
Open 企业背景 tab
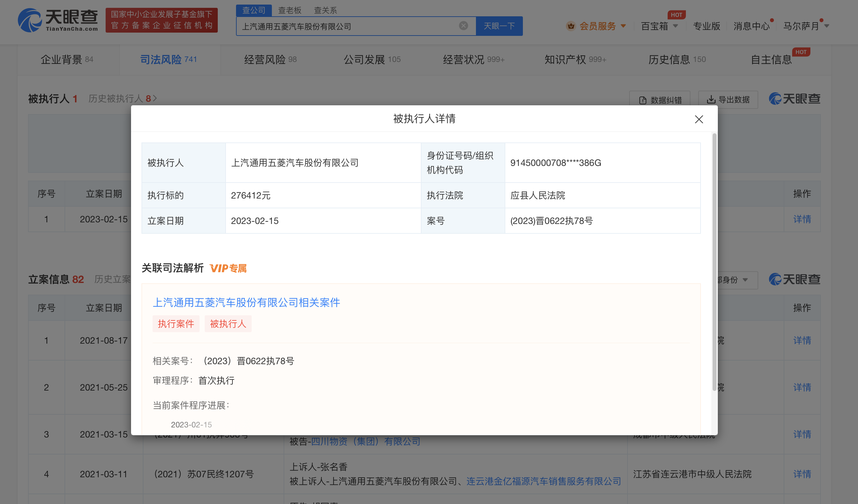click(67, 60)
